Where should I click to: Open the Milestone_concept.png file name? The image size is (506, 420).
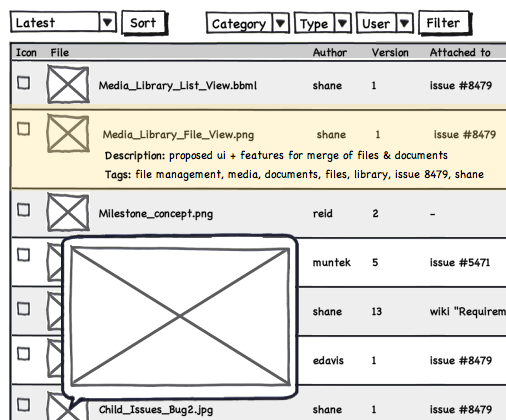coord(156,213)
